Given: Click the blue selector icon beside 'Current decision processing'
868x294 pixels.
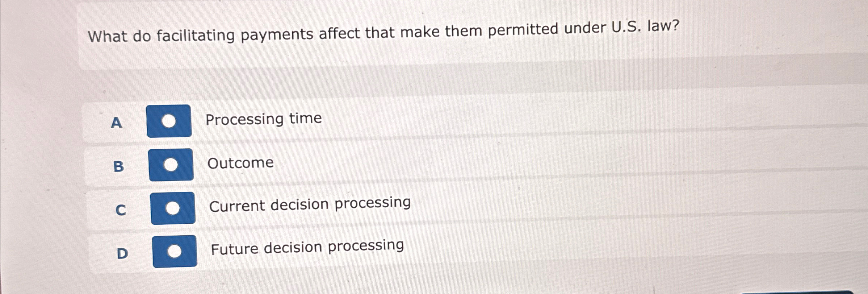Looking at the screenshot, I should [x=172, y=208].
